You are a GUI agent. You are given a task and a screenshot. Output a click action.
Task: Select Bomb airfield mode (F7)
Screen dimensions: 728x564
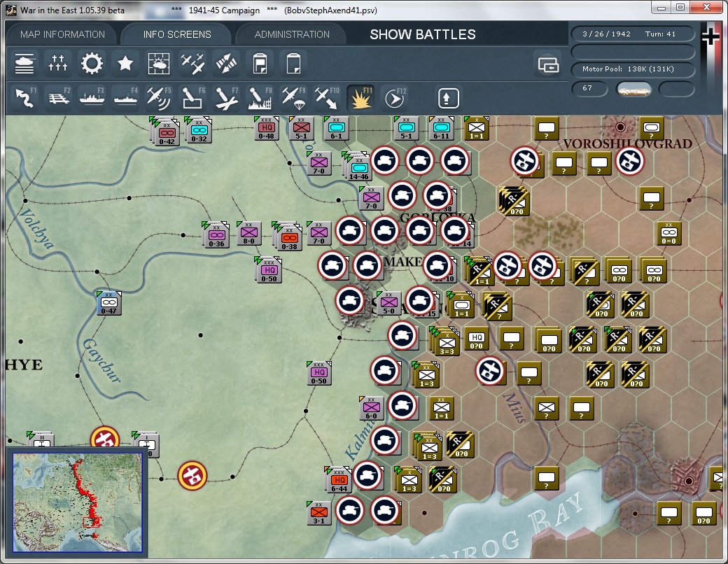point(226,98)
